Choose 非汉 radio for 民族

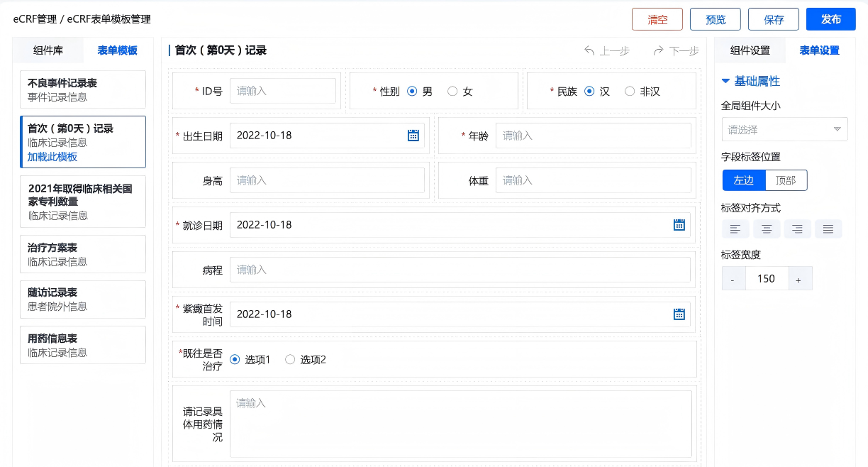(630, 92)
